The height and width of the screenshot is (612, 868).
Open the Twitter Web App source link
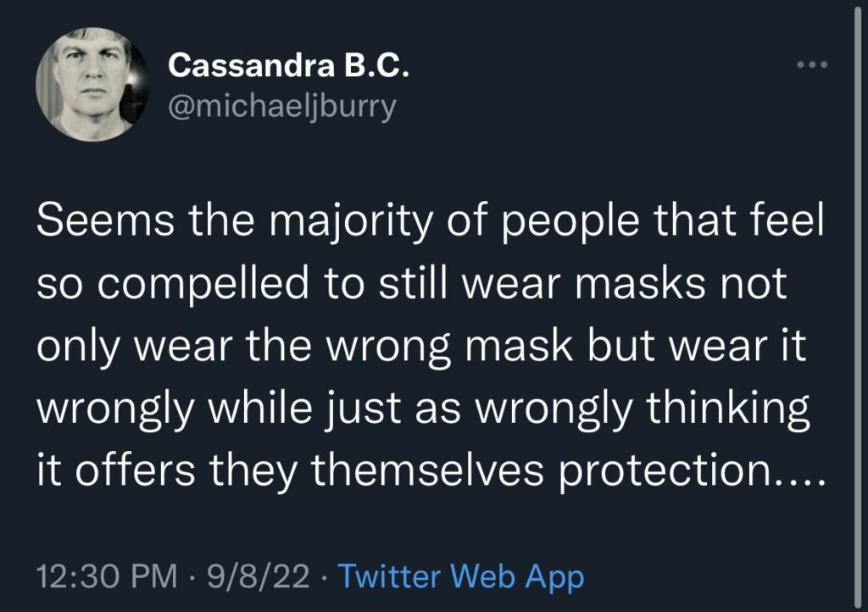pyautogui.click(x=461, y=578)
